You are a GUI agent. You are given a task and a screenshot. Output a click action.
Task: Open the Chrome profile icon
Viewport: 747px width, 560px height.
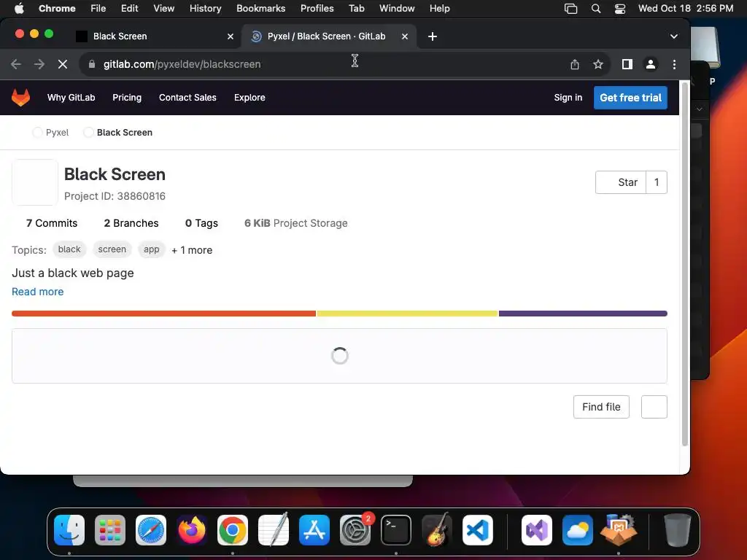pos(650,64)
